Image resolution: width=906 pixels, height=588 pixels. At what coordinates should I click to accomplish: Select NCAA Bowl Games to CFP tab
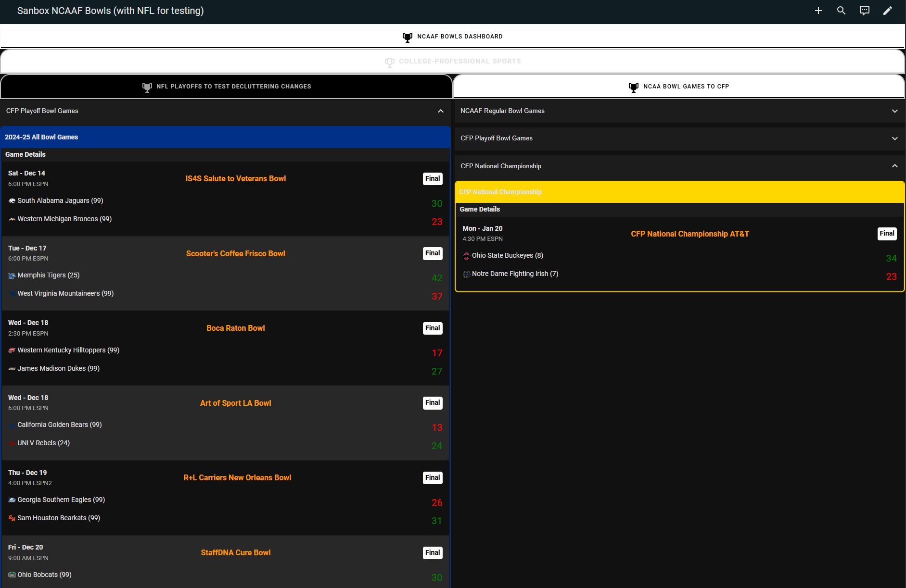[x=679, y=87]
